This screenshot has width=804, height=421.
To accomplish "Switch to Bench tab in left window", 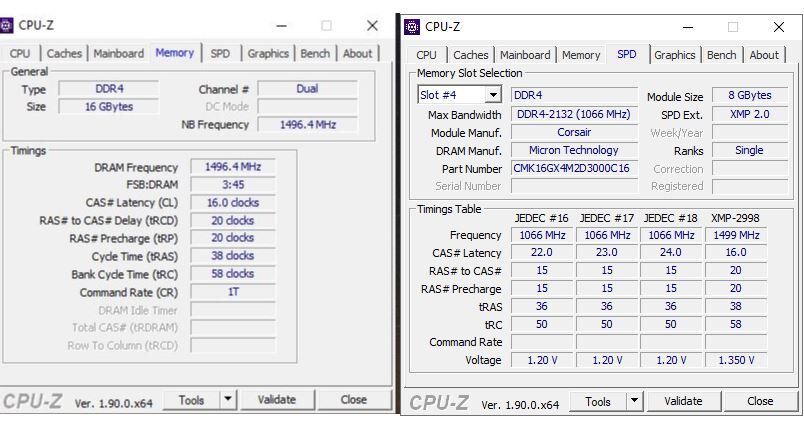I will point(315,53).
